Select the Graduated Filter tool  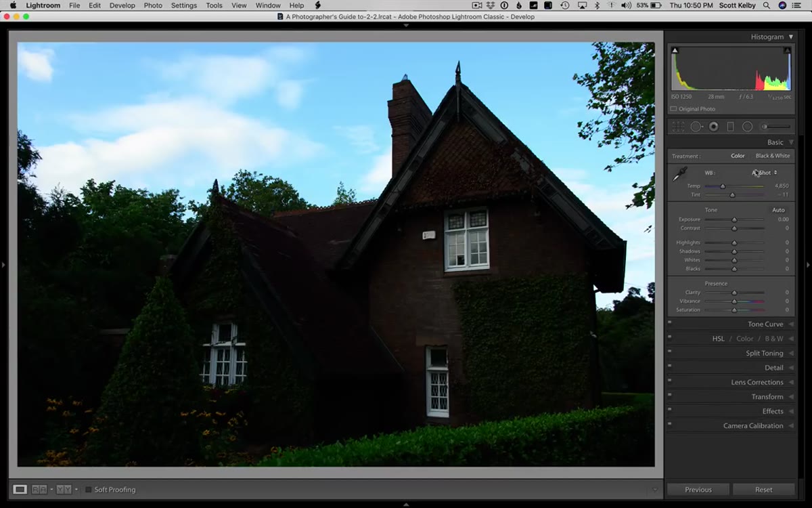coord(731,127)
